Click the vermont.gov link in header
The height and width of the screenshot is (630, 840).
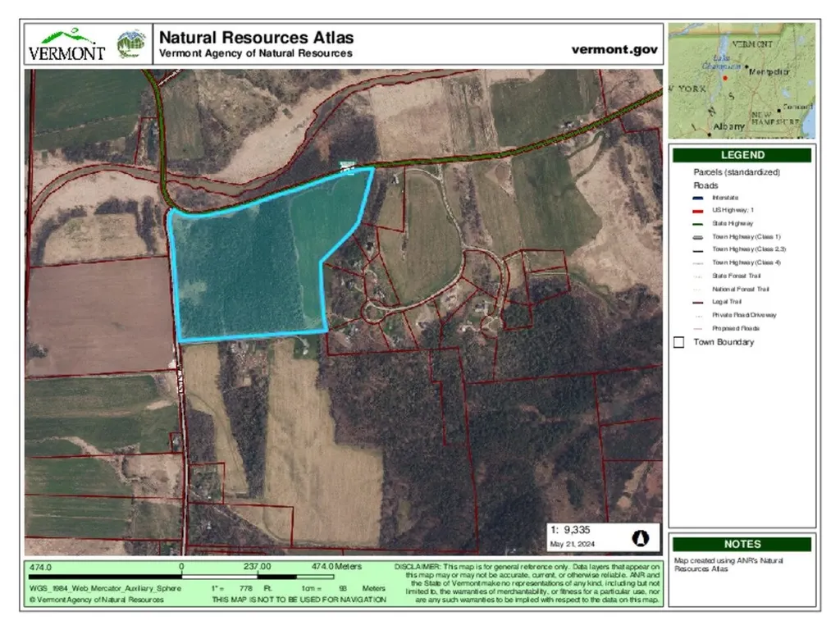point(614,49)
